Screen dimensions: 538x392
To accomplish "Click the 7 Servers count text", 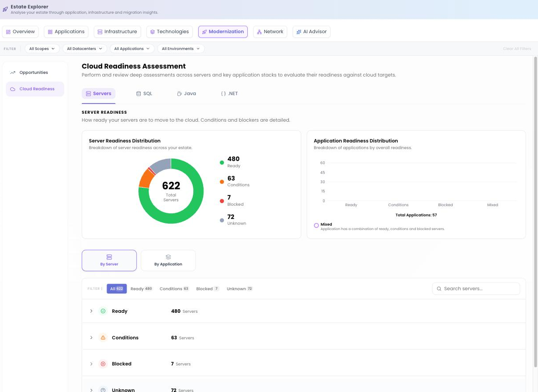I will click(181, 364).
